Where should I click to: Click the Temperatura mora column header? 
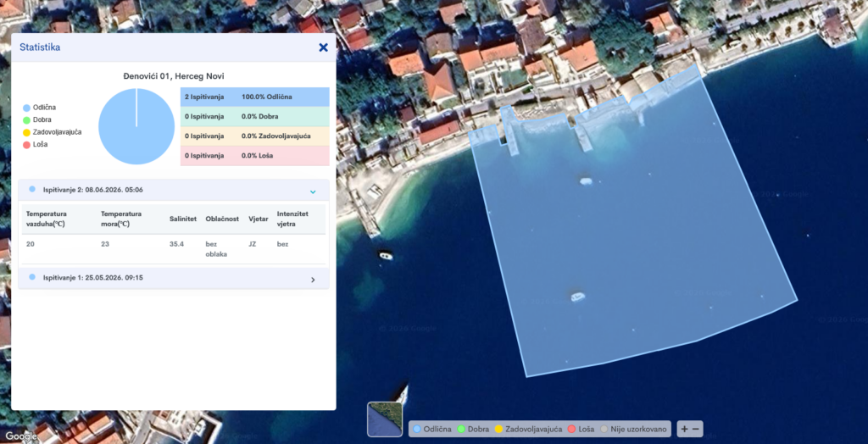121,219
